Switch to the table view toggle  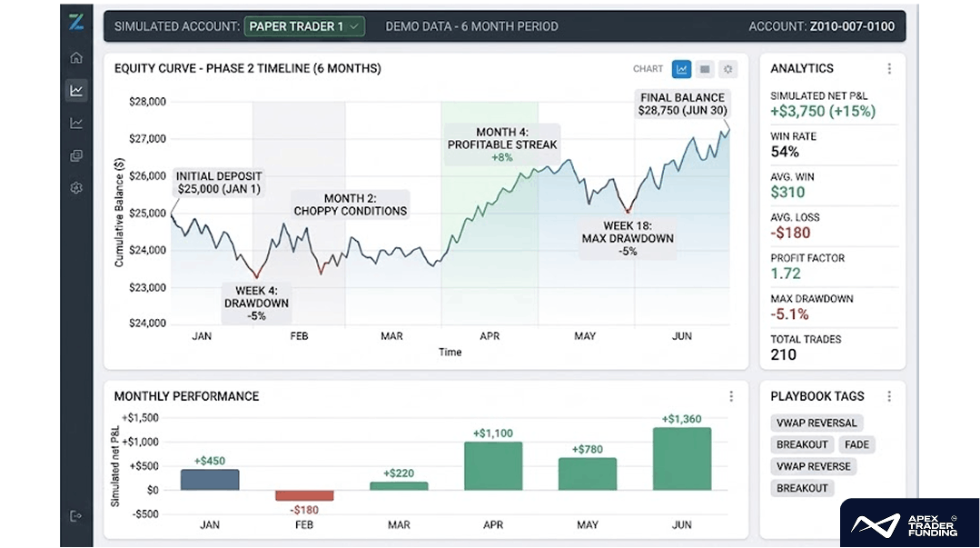(705, 69)
